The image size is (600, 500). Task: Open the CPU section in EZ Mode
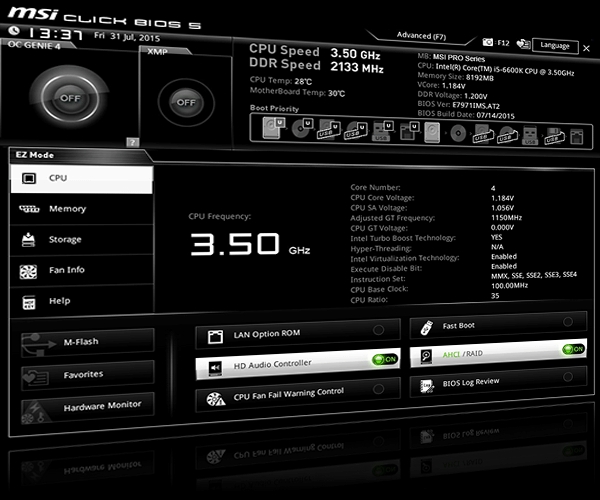82,179
